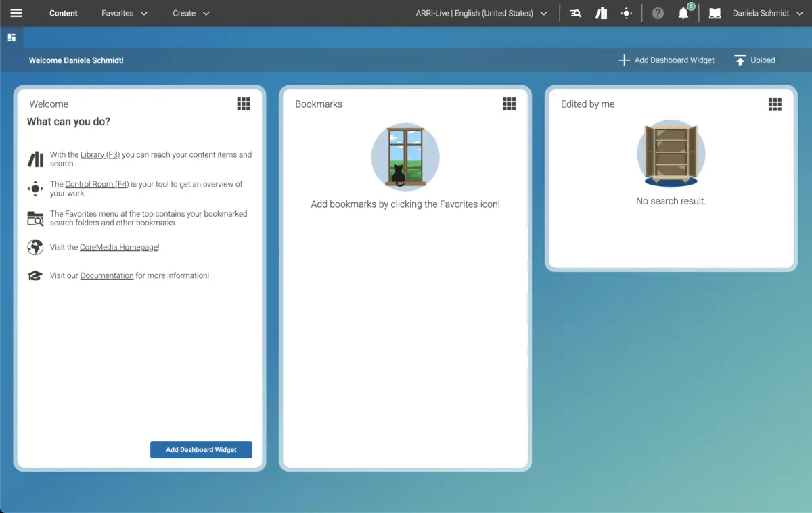
Task: Click Upload in the dashboard toolbar
Action: [x=754, y=60]
